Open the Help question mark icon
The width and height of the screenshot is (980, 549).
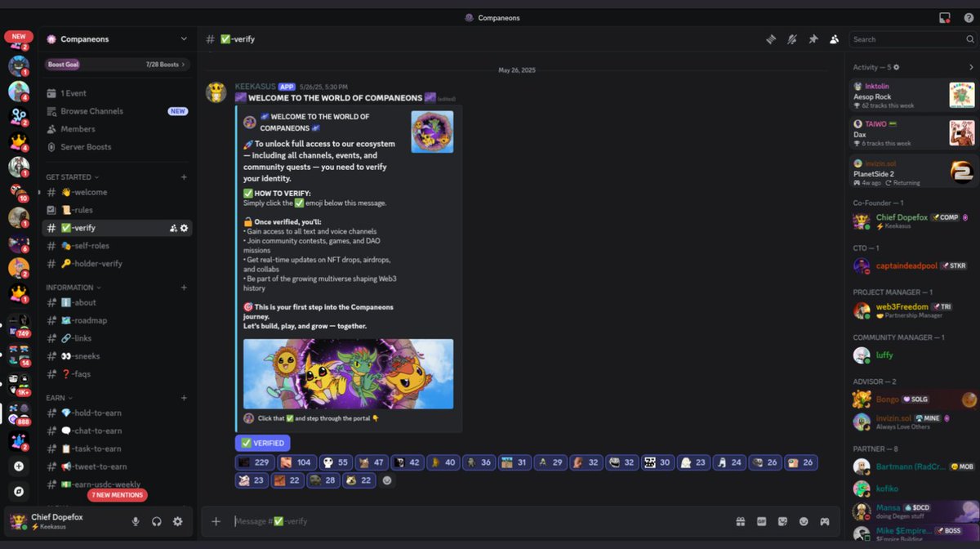pyautogui.click(x=969, y=17)
